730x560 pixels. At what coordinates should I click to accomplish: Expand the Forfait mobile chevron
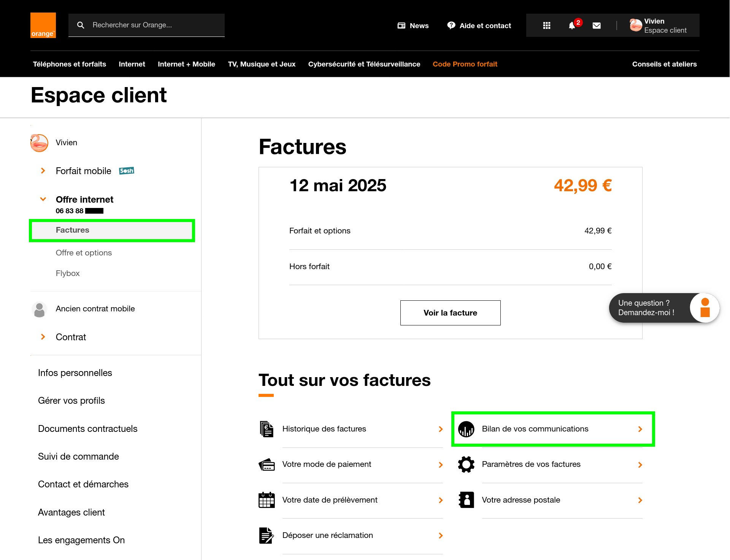[x=43, y=171]
